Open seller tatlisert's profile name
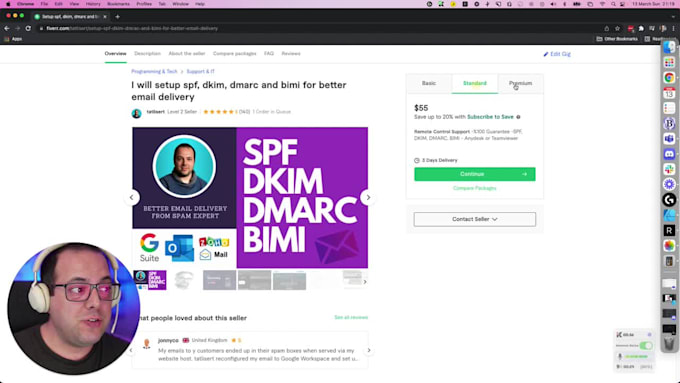680x383 pixels. [155, 112]
